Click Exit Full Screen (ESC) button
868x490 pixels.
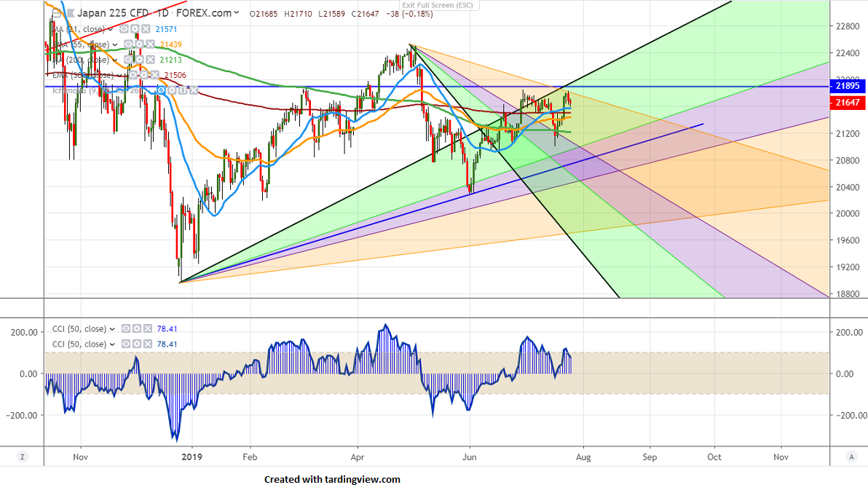(438, 5)
